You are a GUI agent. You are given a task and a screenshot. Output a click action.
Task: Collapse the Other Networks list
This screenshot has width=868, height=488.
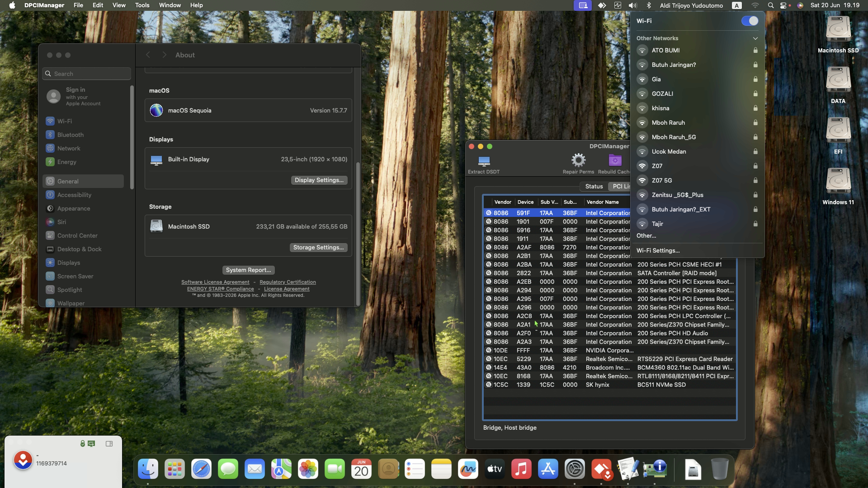tap(755, 38)
